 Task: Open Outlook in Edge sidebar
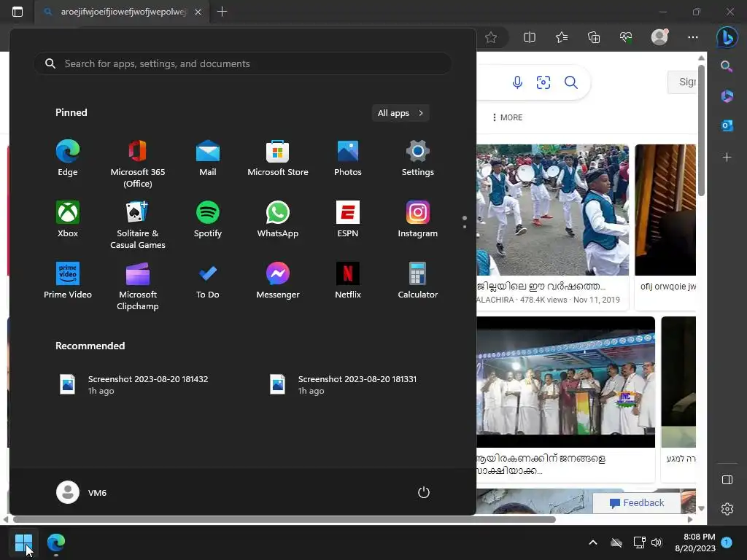click(727, 125)
